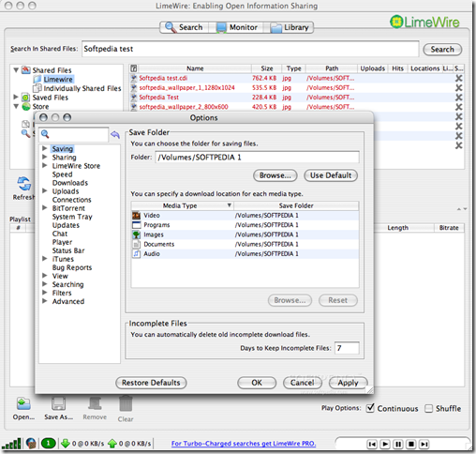Viewport: 476px width, 454px height.
Task: Select the Limewire folder in the tree
Action: (x=58, y=80)
